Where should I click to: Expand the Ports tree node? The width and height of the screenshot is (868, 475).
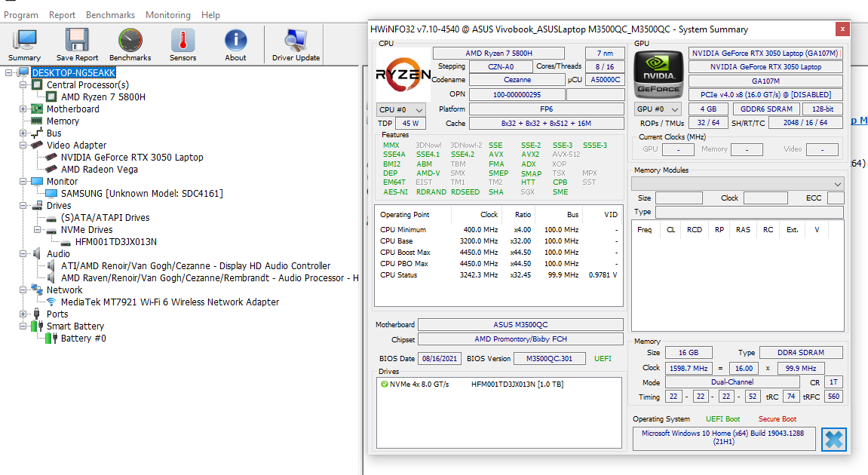point(23,314)
